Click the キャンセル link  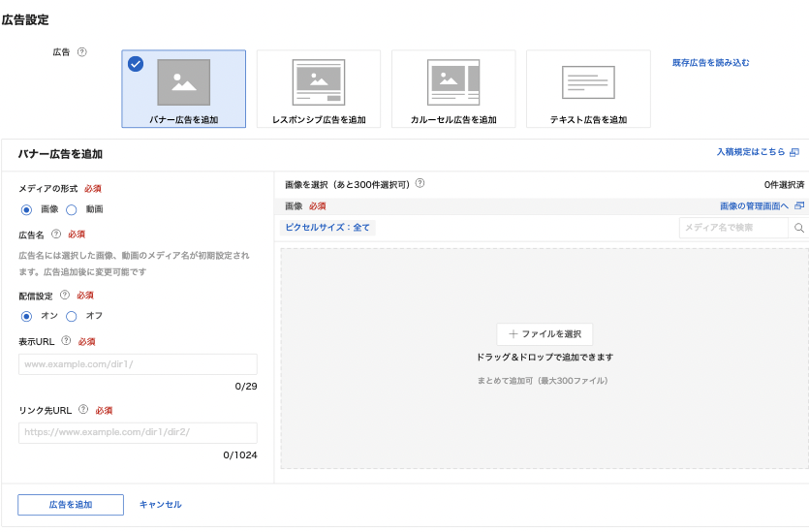tap(161, 505)
